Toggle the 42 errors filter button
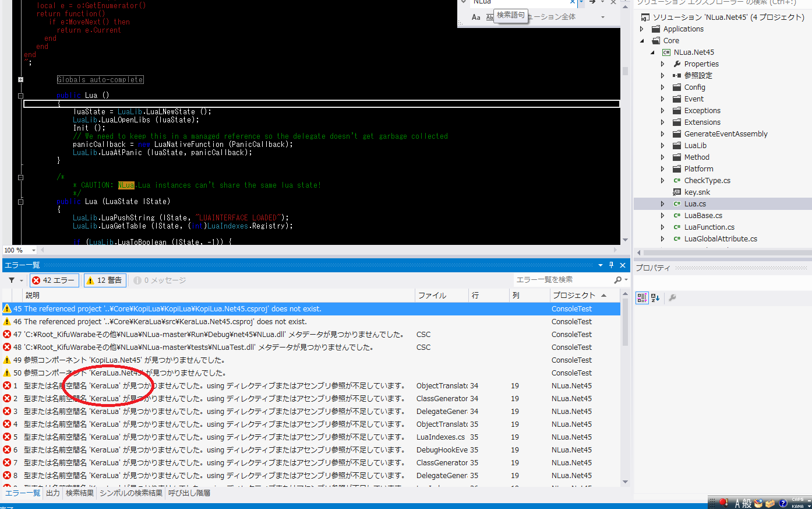This screenshot has width=812, height=509. 54,280
